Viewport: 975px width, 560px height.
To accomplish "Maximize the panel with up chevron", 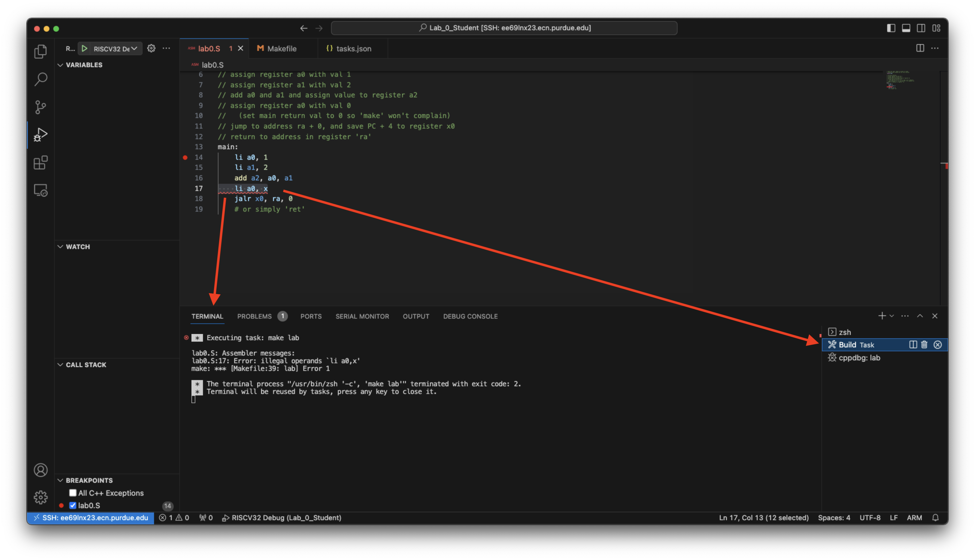I will [x=920, y=316].
